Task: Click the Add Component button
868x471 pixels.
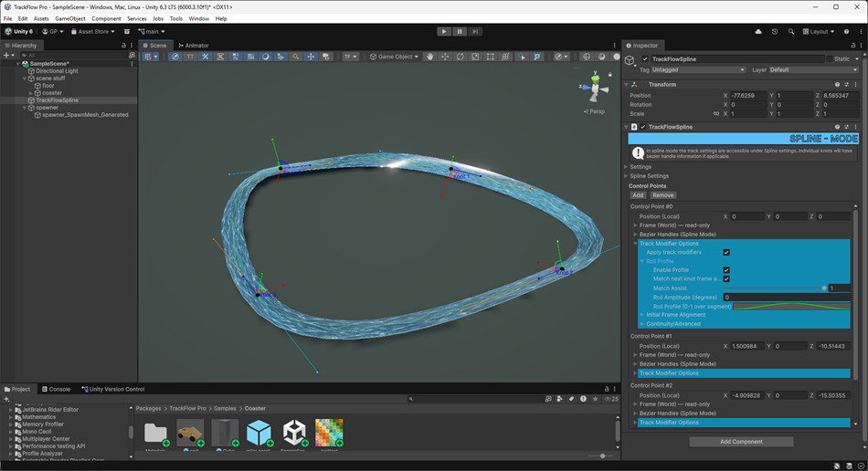Action: (741, 442)
